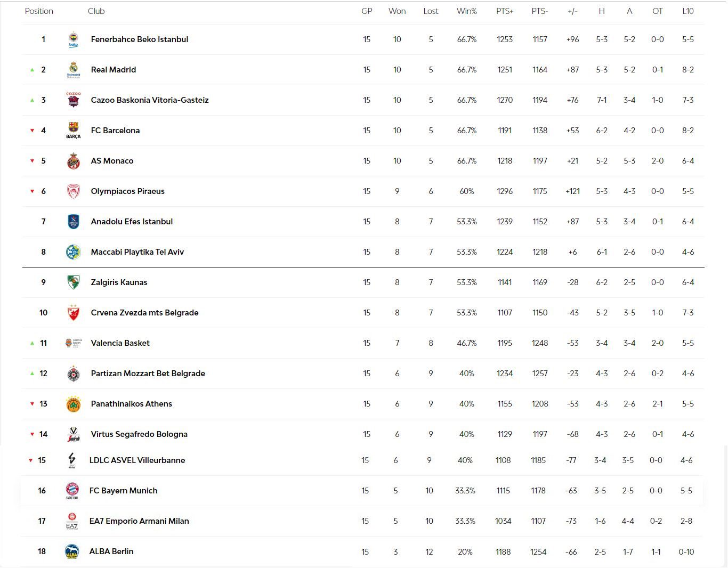Open the AS Monaco team page
Viewport: 728px width, 568px height.
click(x=112, y=161)
